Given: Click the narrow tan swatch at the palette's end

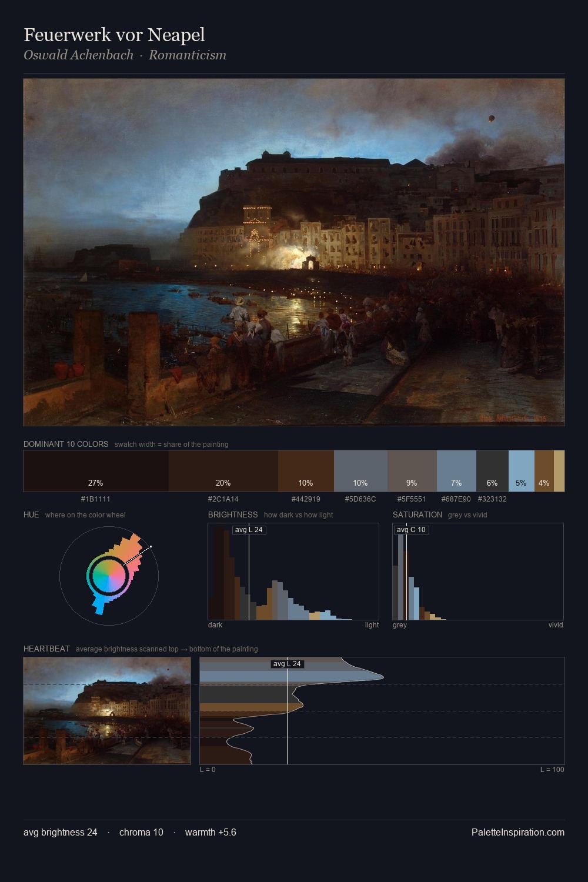Looking at the screenshot, I should pyautogui.click(x=559, y=471).
